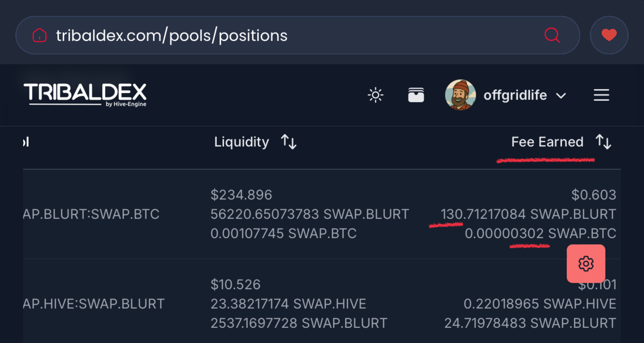644x343 pixels.
Task: Open the wallet icon in header
Action: point(416,95)
